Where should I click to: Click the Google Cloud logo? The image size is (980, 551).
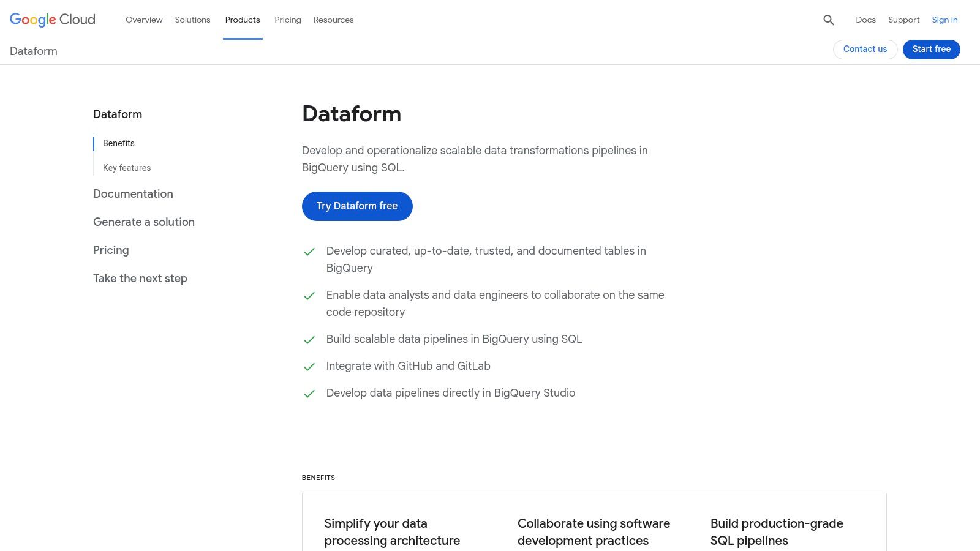click(52, 20)
